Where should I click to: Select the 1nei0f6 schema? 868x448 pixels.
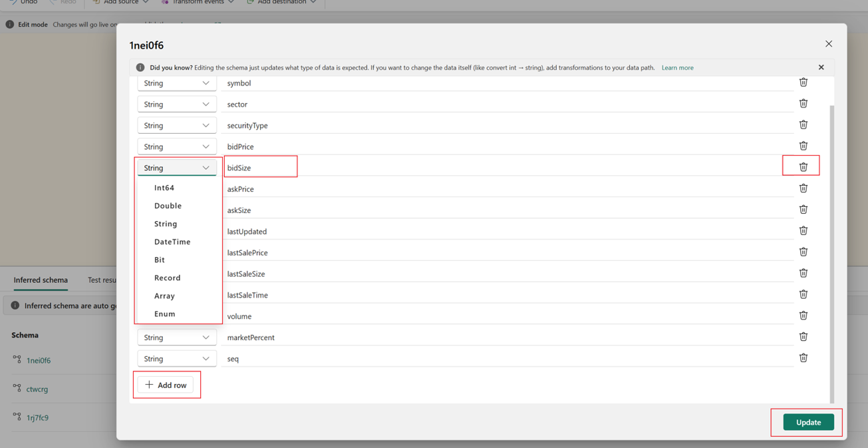(x=39, y=360)
